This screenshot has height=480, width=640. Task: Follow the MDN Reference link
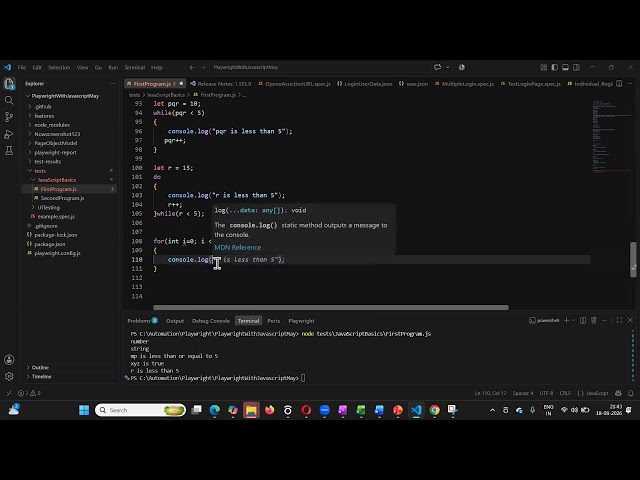238,247
